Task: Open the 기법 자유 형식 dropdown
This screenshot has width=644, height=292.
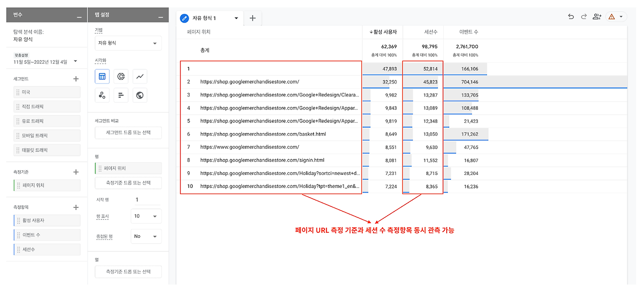Action: tap(128, 43)
